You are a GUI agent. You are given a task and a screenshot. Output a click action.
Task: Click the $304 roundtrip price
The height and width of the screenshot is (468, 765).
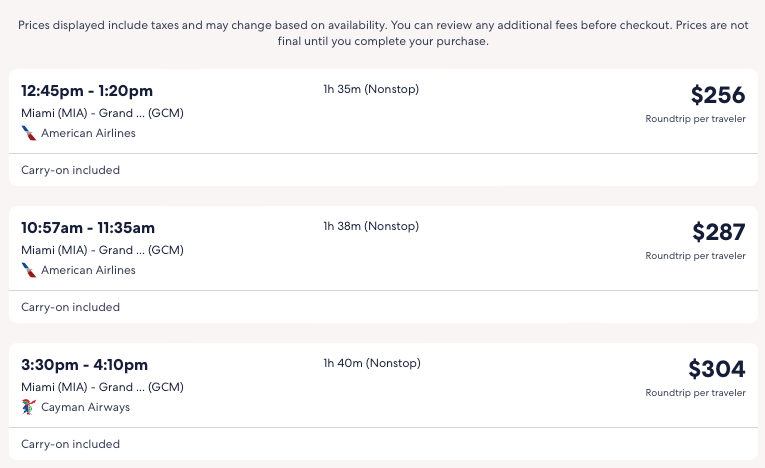tap(716, 369)
